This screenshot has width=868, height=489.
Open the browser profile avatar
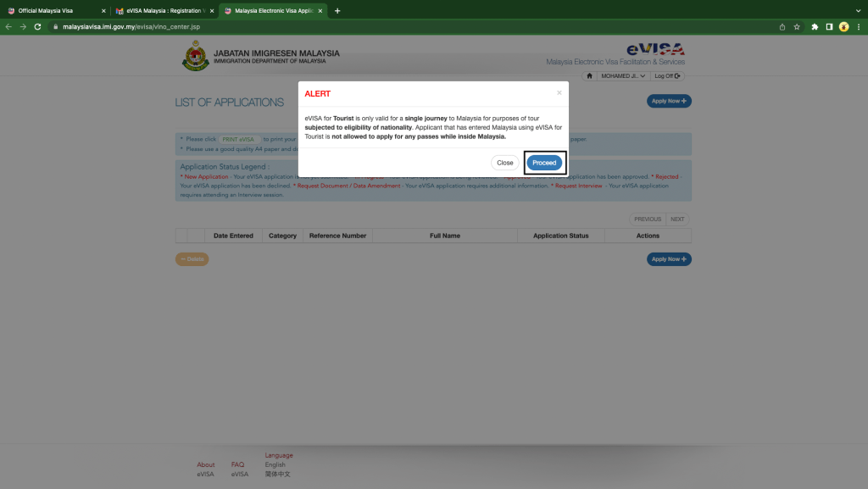[x=843, y=26]
